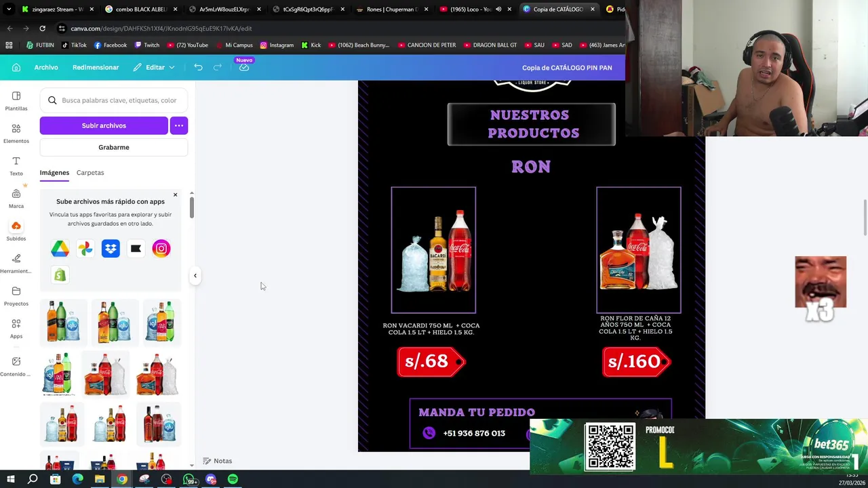
Task: Select the NUESTROS PRODUCTOS title box
Action: click(x=532, y=124)
